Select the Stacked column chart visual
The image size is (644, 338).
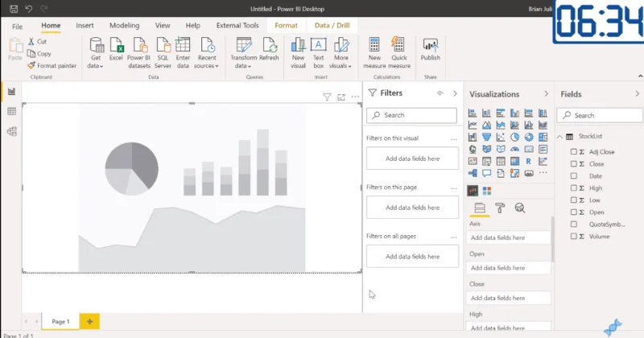pyautogui.click(x=486, y=113)
